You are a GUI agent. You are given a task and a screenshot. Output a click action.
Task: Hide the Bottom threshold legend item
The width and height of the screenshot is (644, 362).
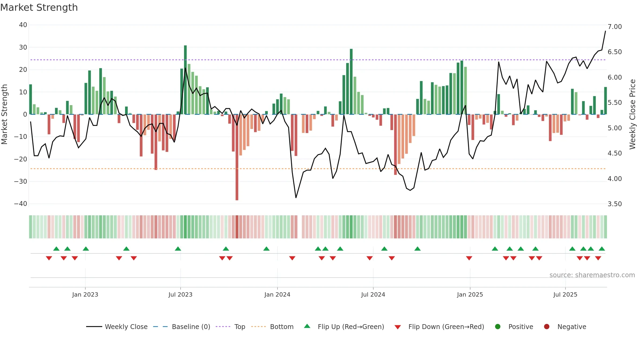coord(272,327)
